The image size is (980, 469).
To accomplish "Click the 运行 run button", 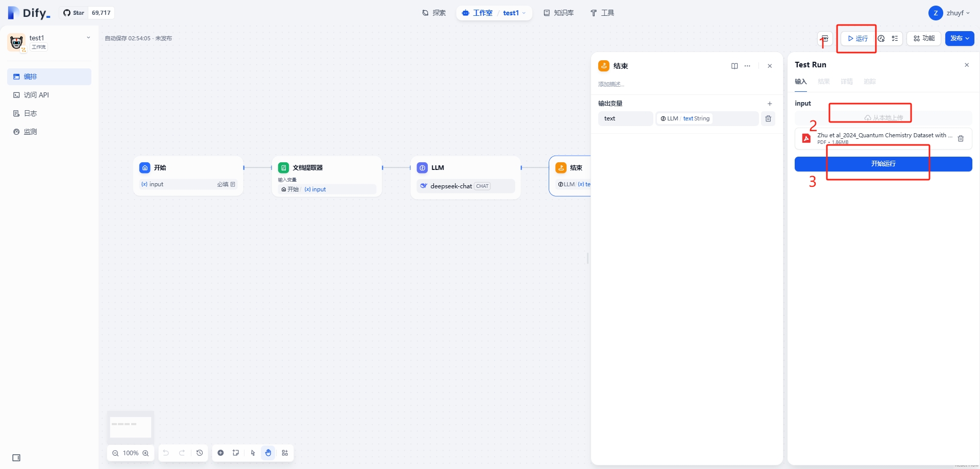I will point(857,38).
